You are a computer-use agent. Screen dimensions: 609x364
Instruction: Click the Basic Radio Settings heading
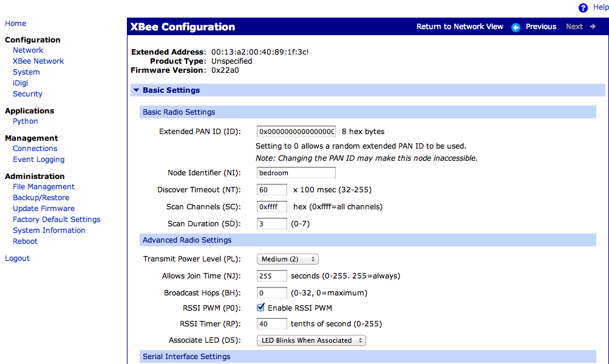(179, 112)
